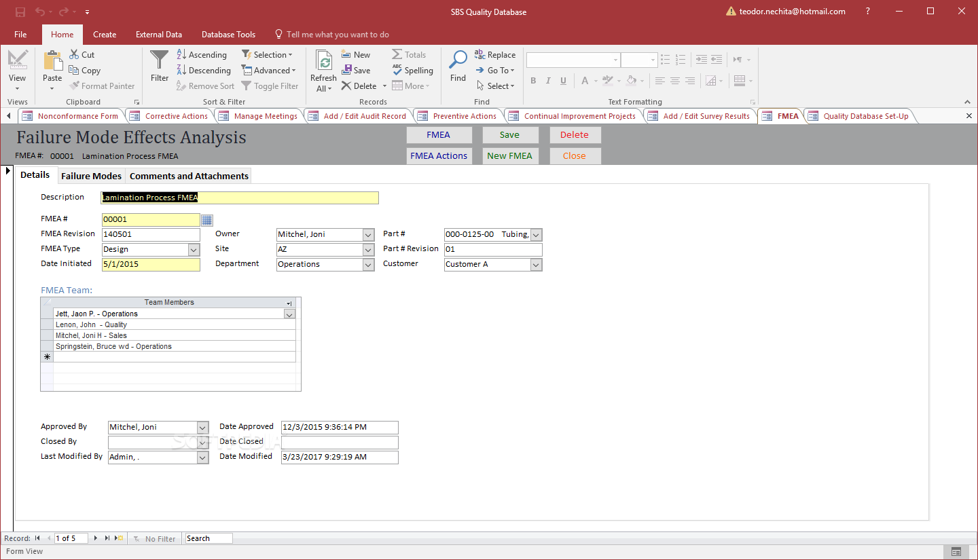Go to first record navigation arrow
This screenshot has height=560, width=978.
(38, 538)
